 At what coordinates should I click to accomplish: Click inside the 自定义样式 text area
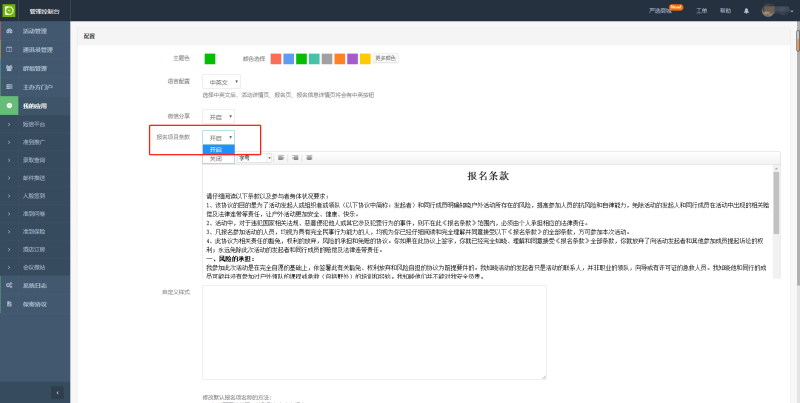[375, 332]
